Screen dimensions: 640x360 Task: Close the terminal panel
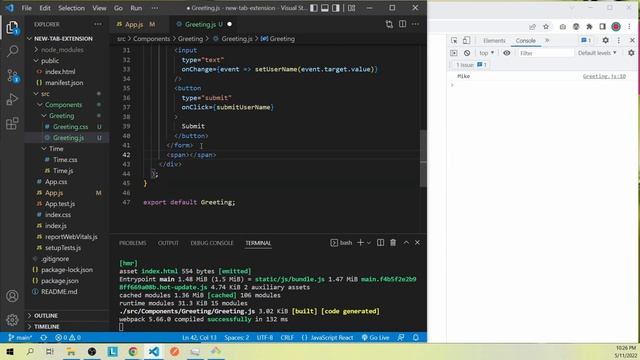pos(417,243)
